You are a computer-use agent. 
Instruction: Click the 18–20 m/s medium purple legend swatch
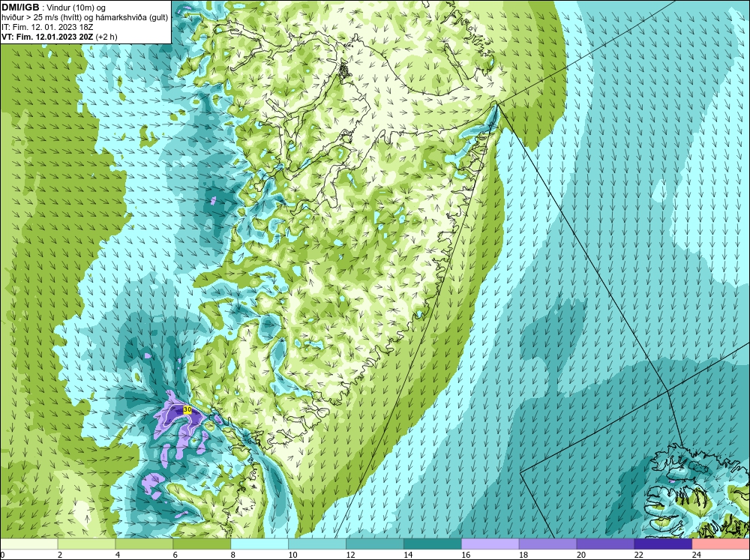point(547,544)
